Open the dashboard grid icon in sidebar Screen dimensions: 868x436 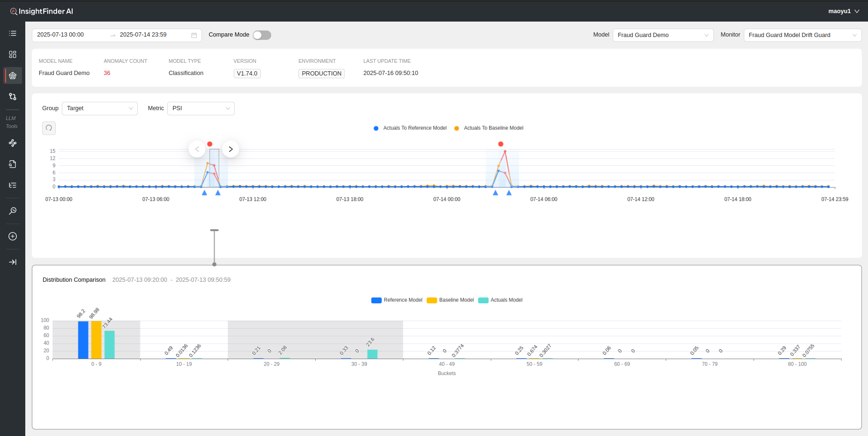(13, 54)
